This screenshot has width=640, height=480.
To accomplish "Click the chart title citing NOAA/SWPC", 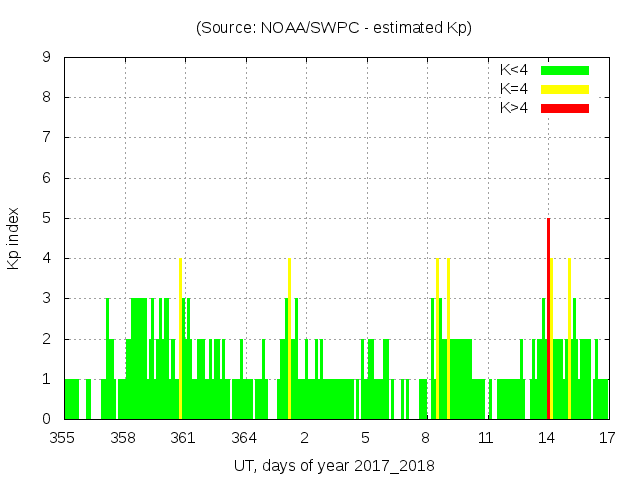I will tap(334, 28).
